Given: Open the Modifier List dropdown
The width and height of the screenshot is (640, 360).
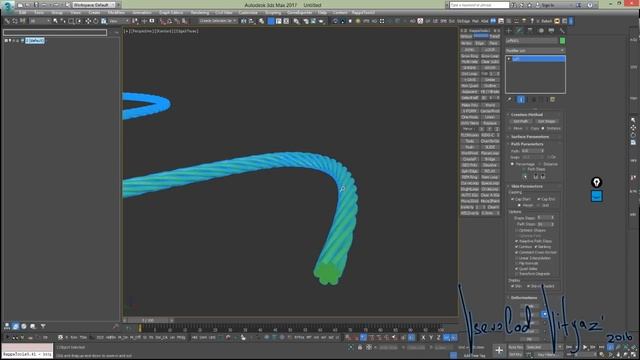Looking at the screenshot, I should 535,50.
